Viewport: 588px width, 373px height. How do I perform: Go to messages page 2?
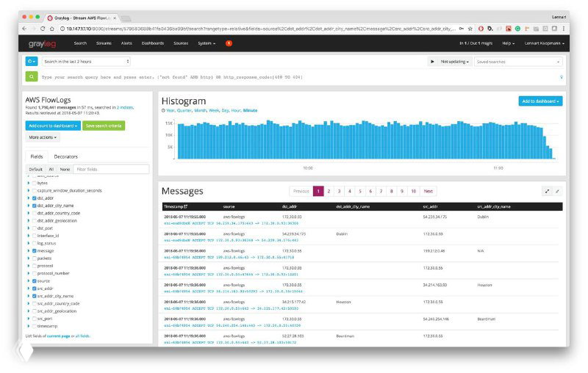[x=329, y=192]
